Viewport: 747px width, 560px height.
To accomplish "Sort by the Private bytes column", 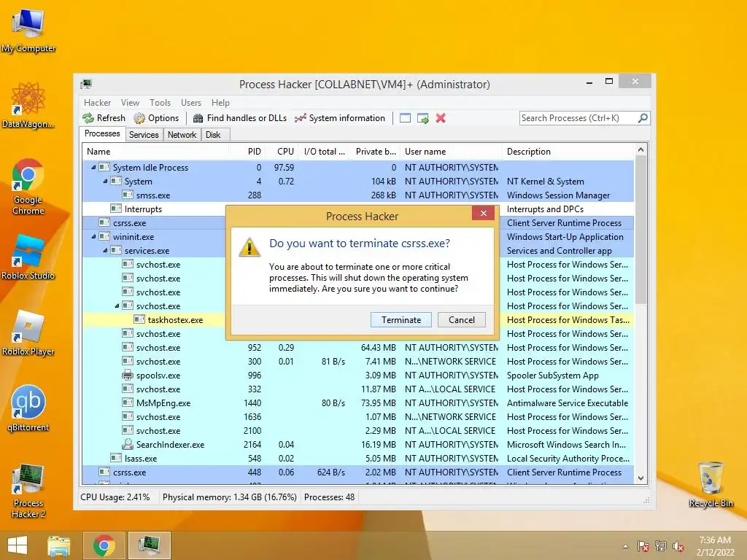I will (x=373, y=152).
